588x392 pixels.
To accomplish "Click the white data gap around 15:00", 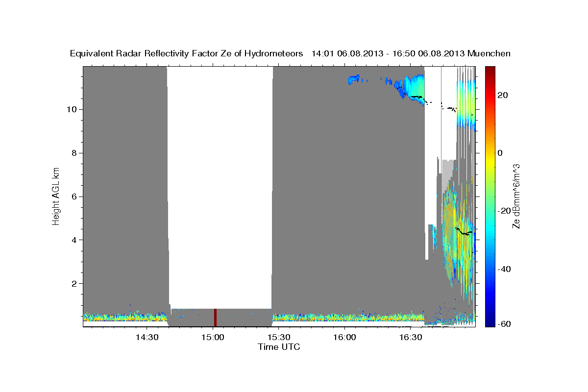I will [x=220, y=187].
